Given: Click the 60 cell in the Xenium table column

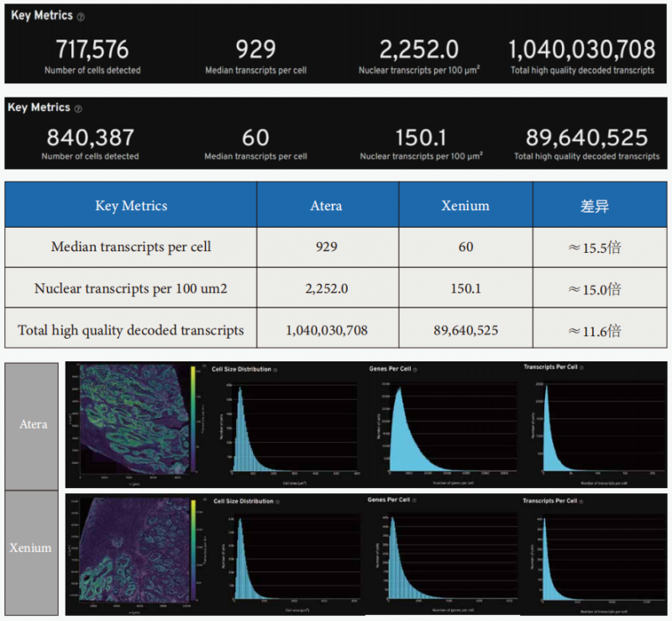Looking at the screenshot, I should pos(466,247).
